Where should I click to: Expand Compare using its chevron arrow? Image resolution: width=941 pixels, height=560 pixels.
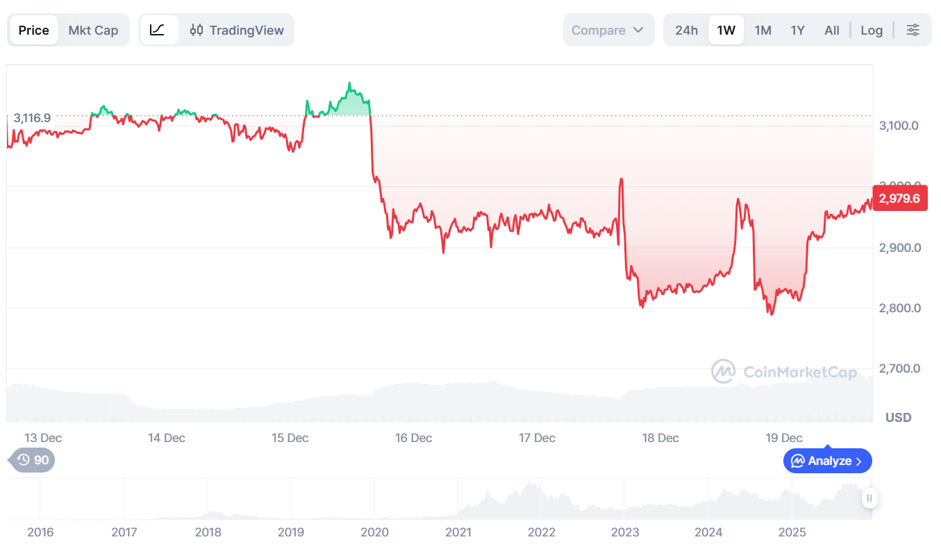(x=639, y=30)
